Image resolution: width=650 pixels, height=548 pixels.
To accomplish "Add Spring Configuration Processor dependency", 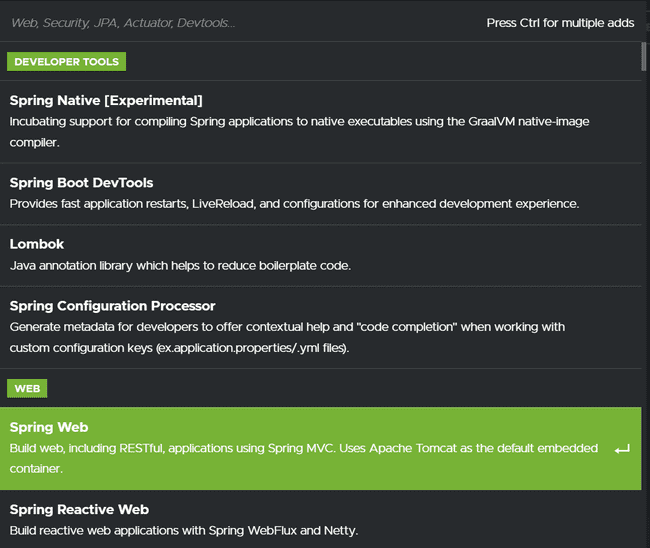I will coord(320,327).
